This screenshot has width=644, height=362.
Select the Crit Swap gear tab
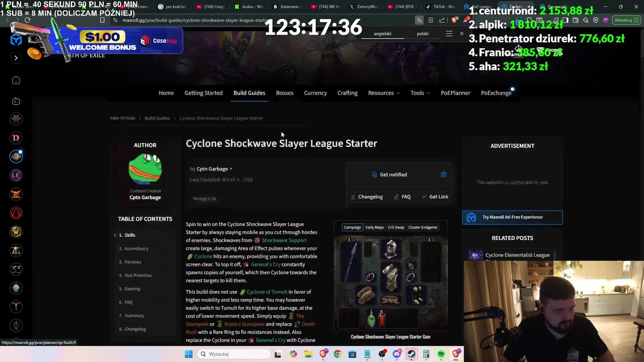(x=396, y=227)
